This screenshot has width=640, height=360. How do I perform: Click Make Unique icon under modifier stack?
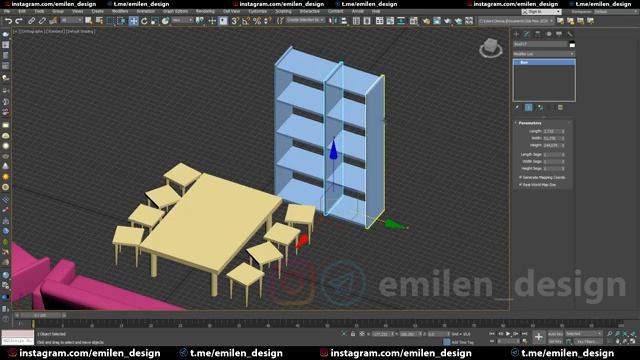click(540, 107)
